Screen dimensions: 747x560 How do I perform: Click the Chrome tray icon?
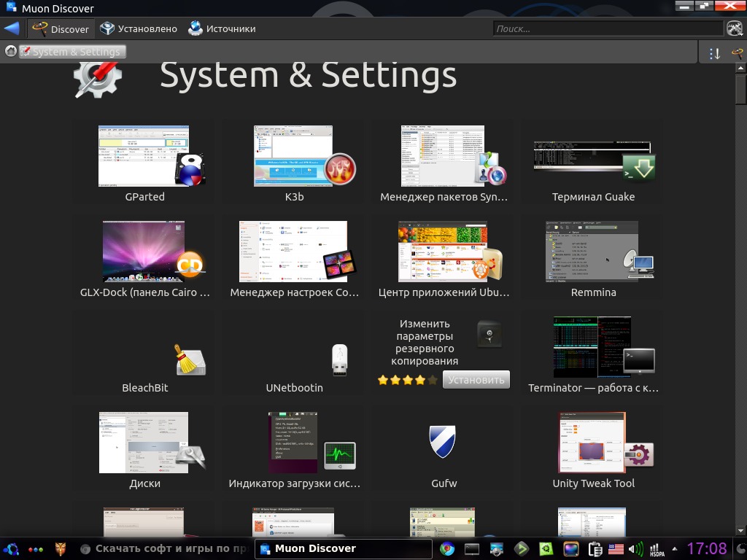point(447,549)
